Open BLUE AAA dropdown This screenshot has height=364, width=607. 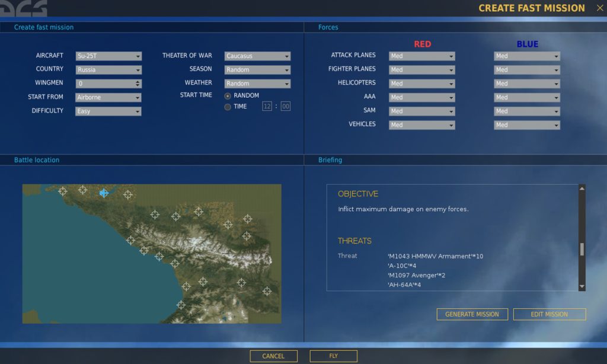point(527,97)
